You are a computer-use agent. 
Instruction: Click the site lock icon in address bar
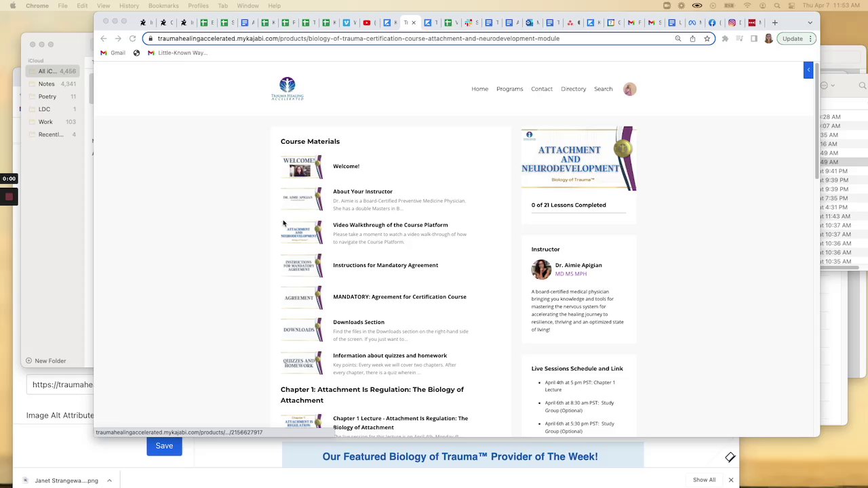(150, 39)
